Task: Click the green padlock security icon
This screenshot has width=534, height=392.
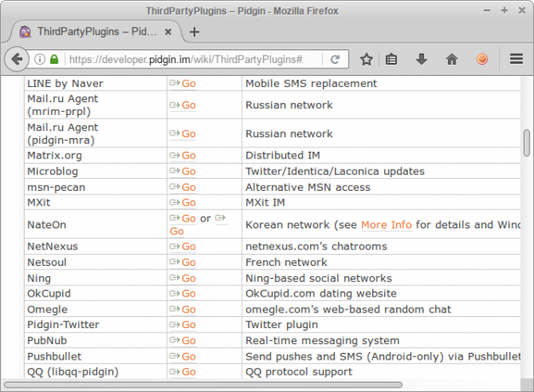Action: click(x=55, y=60)
